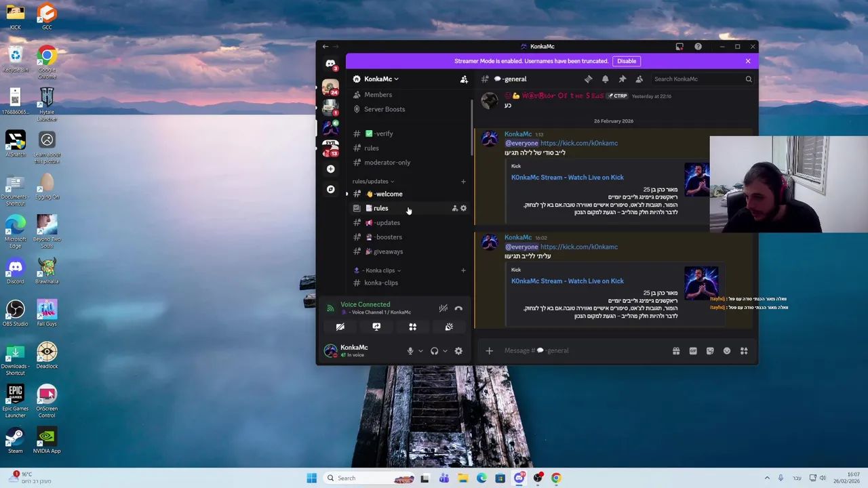Create channel in rules/updates category
Image resolution: width=868 pixels, height=488 pixels.
pos(463,182)
